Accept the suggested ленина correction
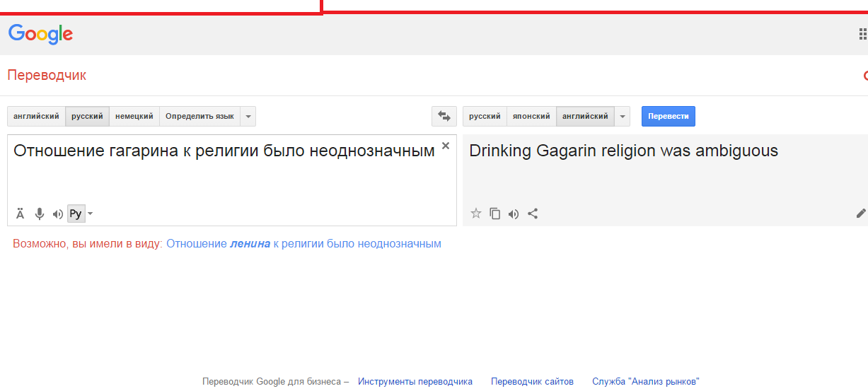868x391 pixels. tap(303, 244)
